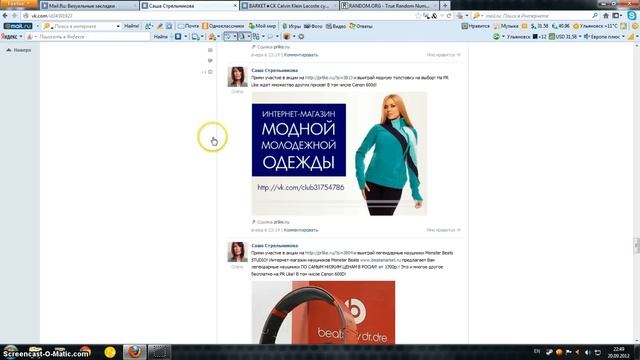Image resolution: width=640 pixels, height=360 pixels.
Task: Open the Firefox orange menu button
Action: coord(19,4)
